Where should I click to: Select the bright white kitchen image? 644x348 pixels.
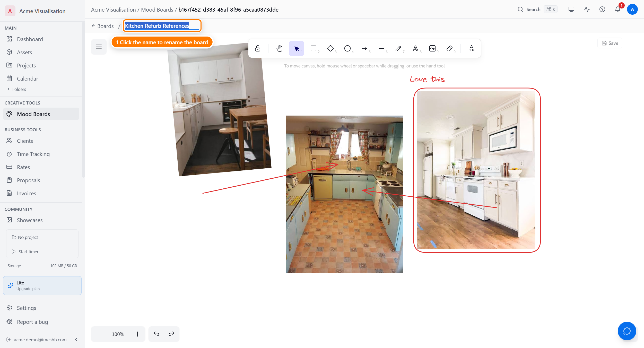pos(476,170)
